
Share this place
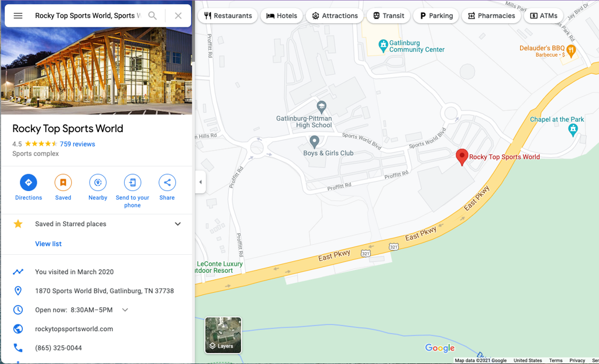pos(167,183)
